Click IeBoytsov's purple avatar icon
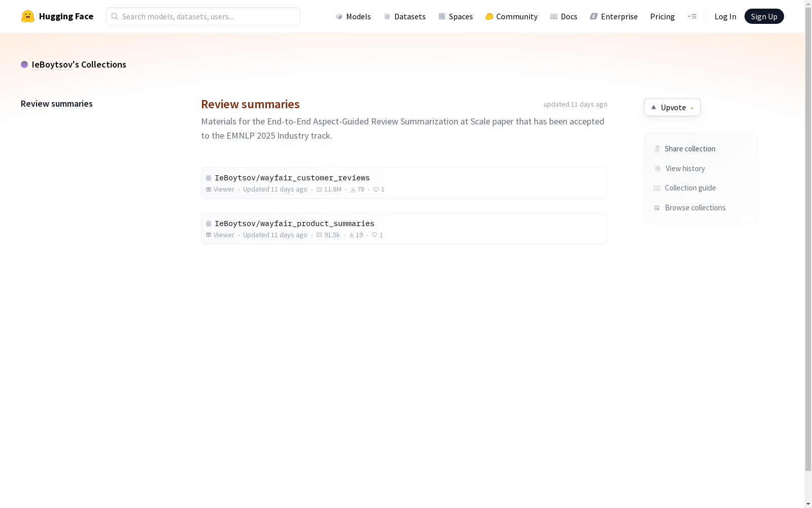 (x=24, y=65)
